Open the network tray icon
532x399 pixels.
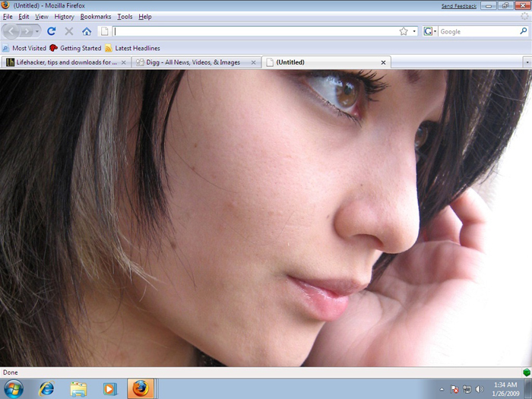coord(467,389)
